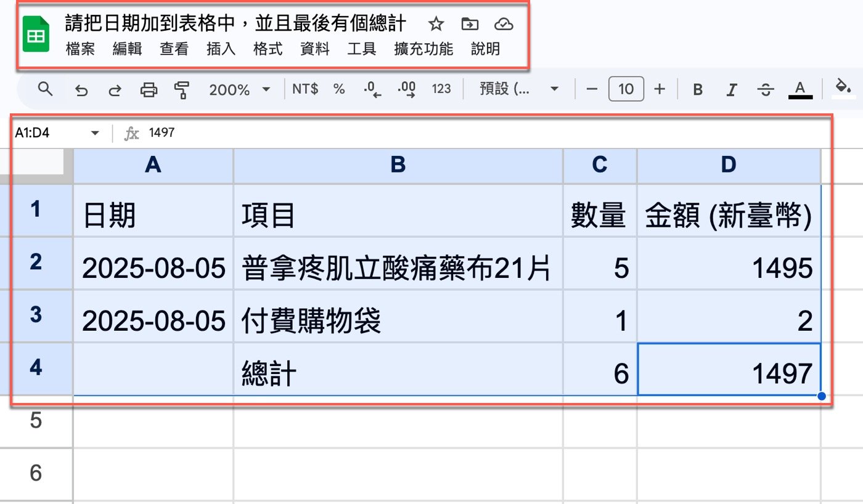
Task: Open the 查看 menu
Action: (x=174, y=49)
